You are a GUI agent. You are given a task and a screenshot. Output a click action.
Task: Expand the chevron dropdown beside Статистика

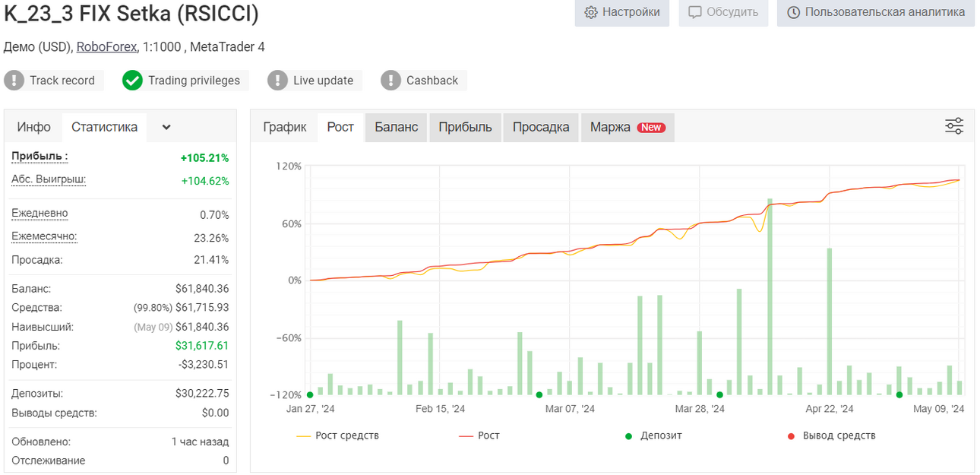(166, 127)
